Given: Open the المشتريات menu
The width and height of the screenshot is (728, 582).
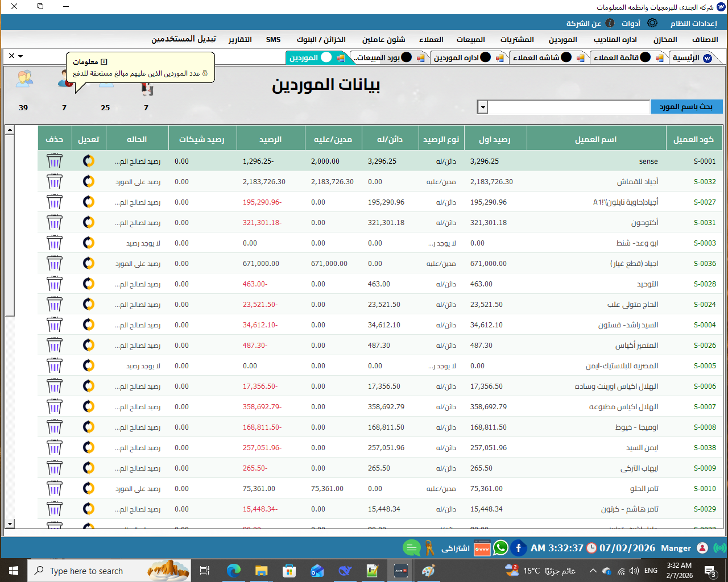Looking at the screenshot, I should (x=516, y=40).
